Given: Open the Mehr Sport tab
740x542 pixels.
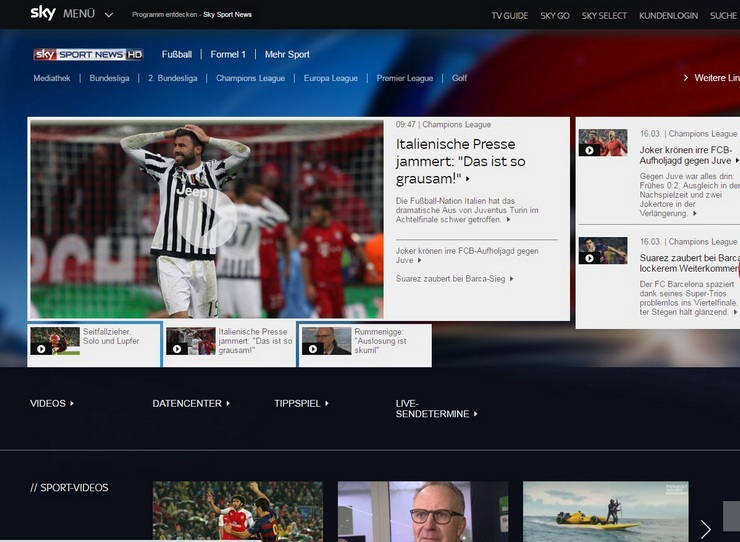Looking at the screenshot, I should [x=287, y=54].
